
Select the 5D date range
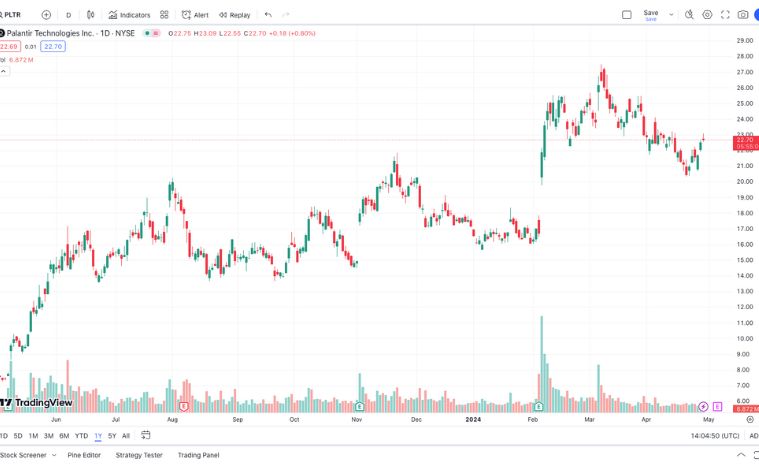point(18,436)
